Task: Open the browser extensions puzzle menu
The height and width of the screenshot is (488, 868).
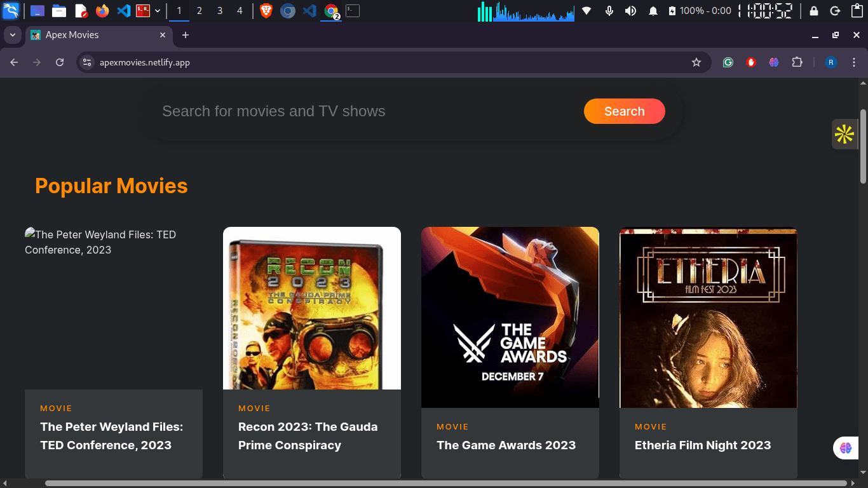Action: tap(797, 62)
